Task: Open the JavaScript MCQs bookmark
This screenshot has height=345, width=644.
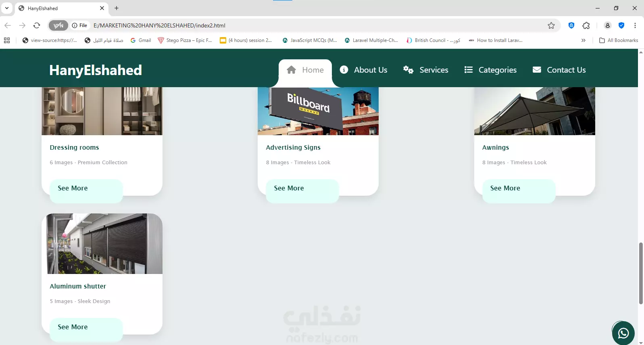Action: coord(310,40)
